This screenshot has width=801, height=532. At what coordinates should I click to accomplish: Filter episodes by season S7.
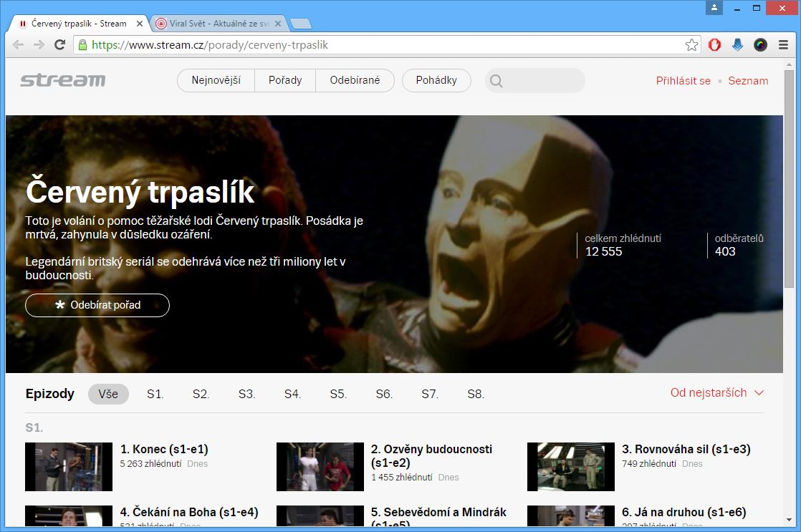[x=430, y=394]
